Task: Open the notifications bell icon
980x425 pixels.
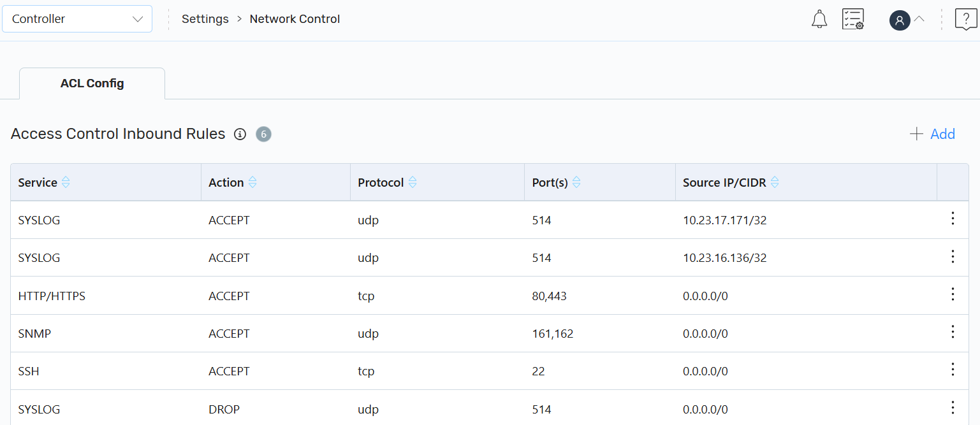Action: 819,19
